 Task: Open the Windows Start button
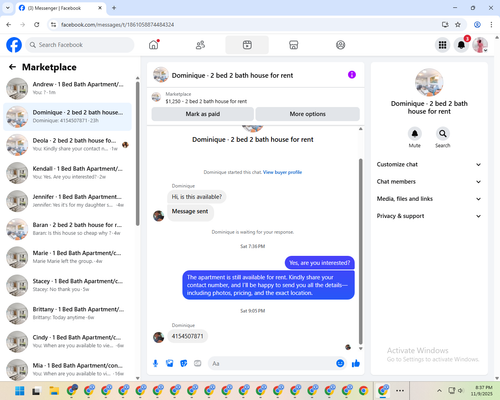click(x=20, y=390)
